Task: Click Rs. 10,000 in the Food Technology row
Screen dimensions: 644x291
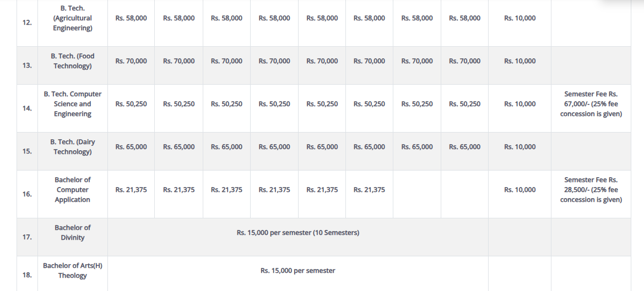Action: 519,61
